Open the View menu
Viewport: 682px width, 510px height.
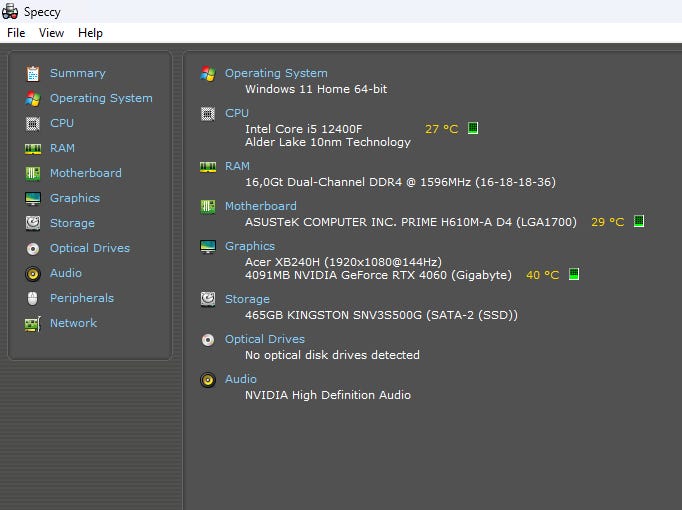point(51,33)
